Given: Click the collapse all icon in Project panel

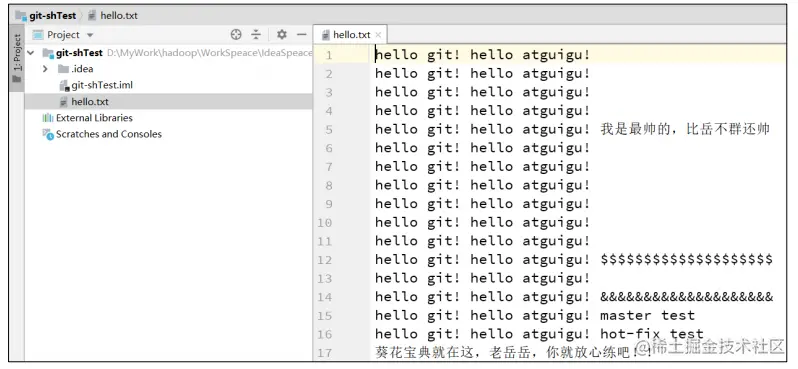Looking at the screenshot, I should pyautogui.click(x=256, y=35).
